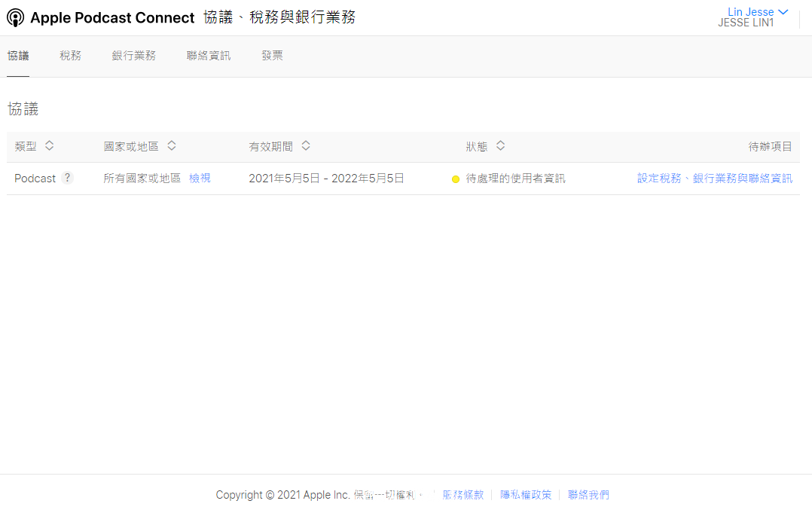Click the Copyright © 2021 Apple Inc. text

pos(282,495)
